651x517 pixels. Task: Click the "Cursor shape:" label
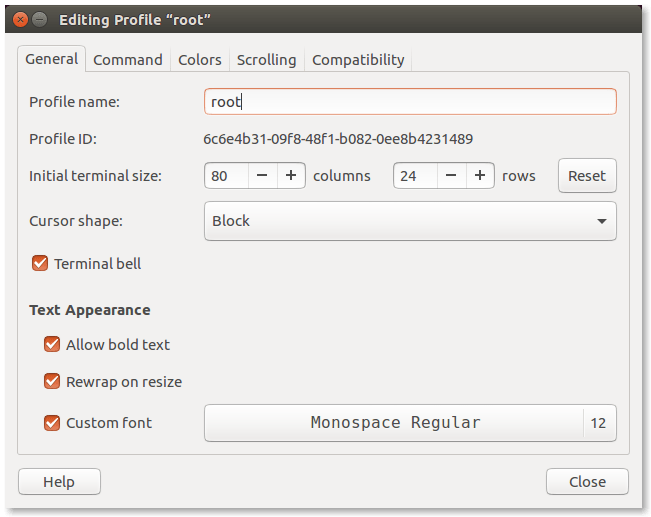(x=76, y=221)
